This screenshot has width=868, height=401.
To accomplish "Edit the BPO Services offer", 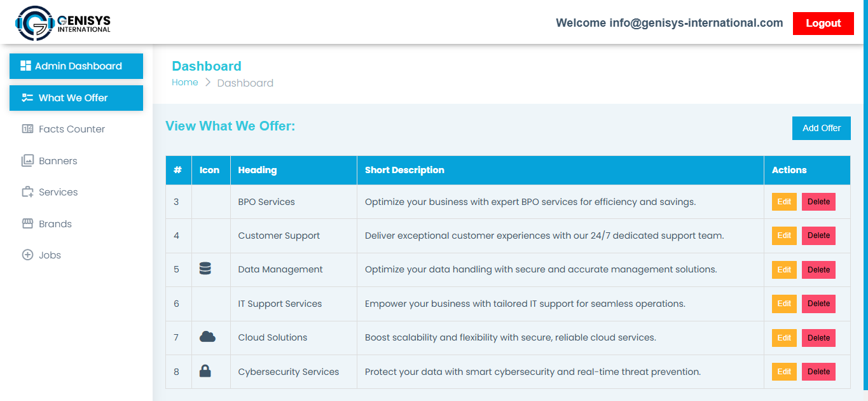I will 784,202.
